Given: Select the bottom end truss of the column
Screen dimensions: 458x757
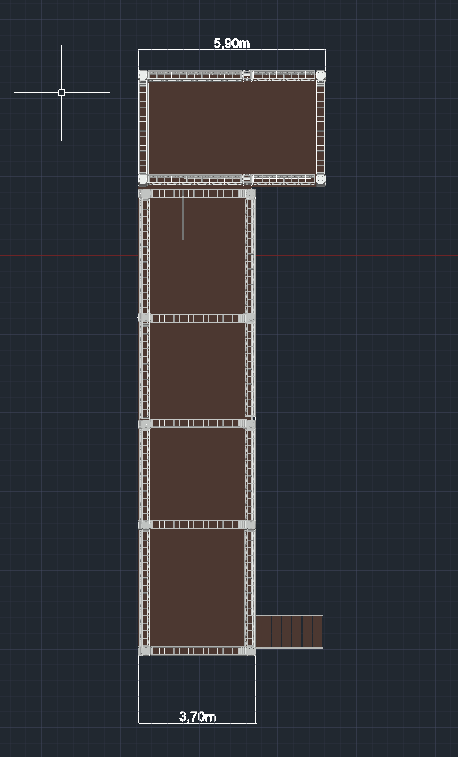Looking at the screenshot, I should pos(197,651).
